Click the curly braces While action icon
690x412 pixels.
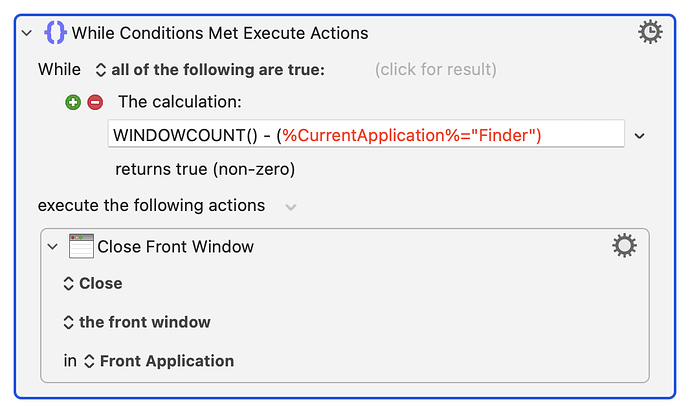[x=56, y=32]
